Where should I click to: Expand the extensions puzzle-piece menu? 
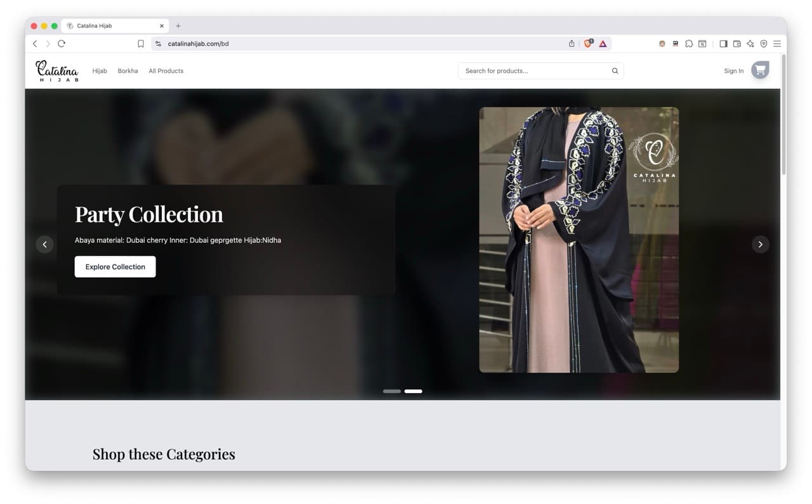click(689, 44)
